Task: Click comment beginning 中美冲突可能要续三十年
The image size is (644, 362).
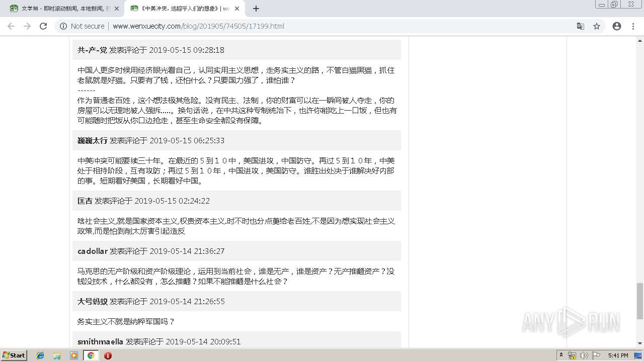Action: (236, 170)
